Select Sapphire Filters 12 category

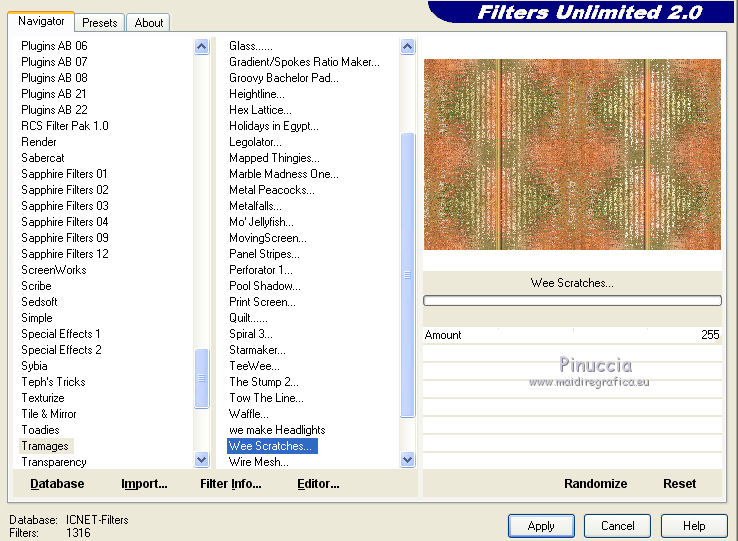click(x=65, y=254)
